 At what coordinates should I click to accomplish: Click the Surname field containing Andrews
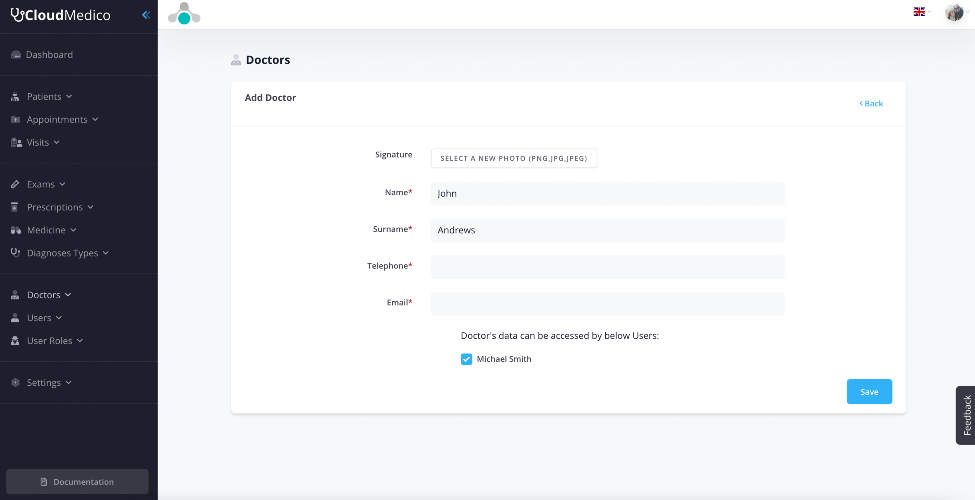(608, 230)
